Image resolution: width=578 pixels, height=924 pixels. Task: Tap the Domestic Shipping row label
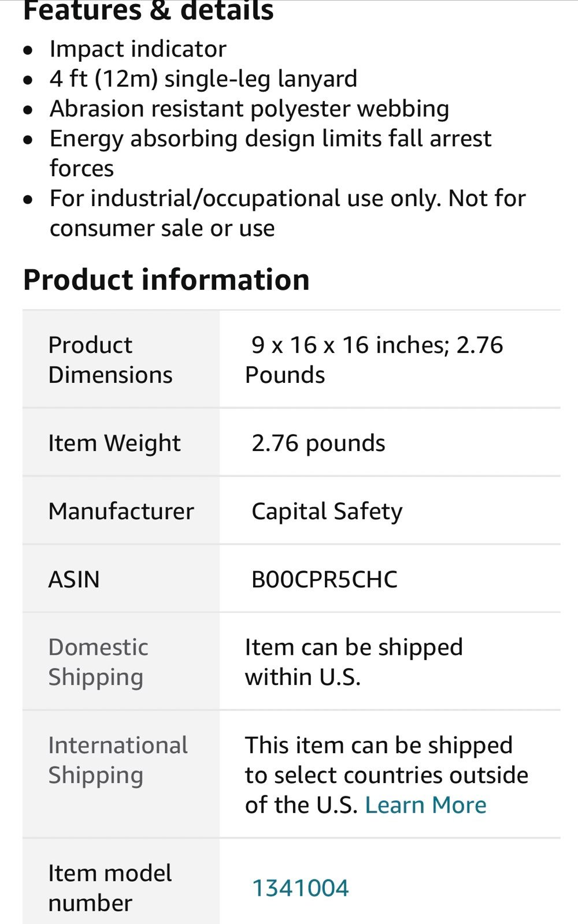coord(98,662)
